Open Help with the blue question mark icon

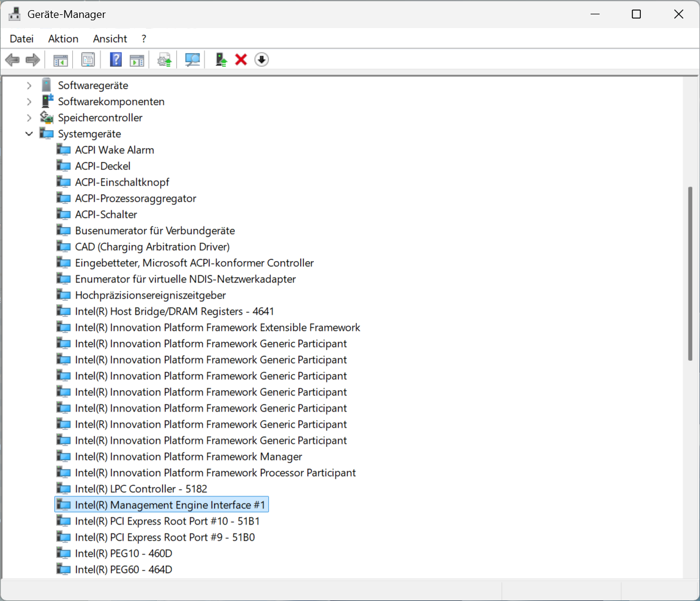115,60
